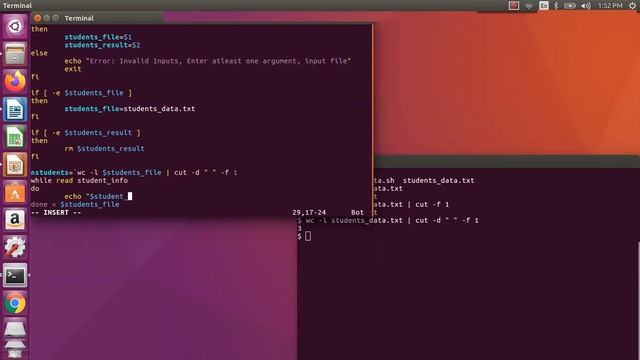Click the 'if [ -e $students_file ]' line
Image resolution: width=640 pixels, height=360 pixels.
coord(81,93)
